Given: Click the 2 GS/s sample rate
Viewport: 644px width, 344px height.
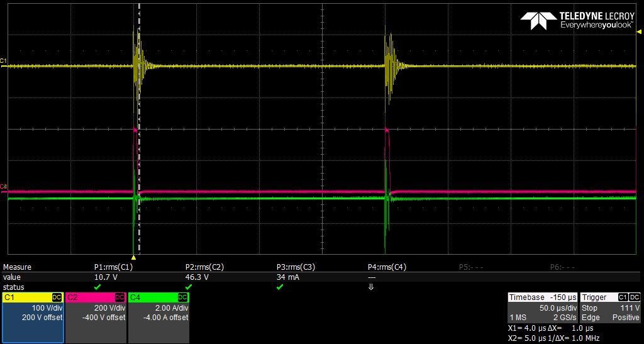Looking at the screenshot, I should (x=565, y=318).
